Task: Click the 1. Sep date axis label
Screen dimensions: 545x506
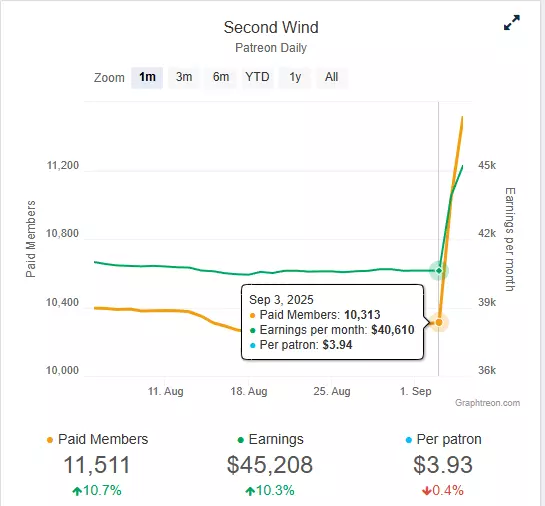Action: 415,391
